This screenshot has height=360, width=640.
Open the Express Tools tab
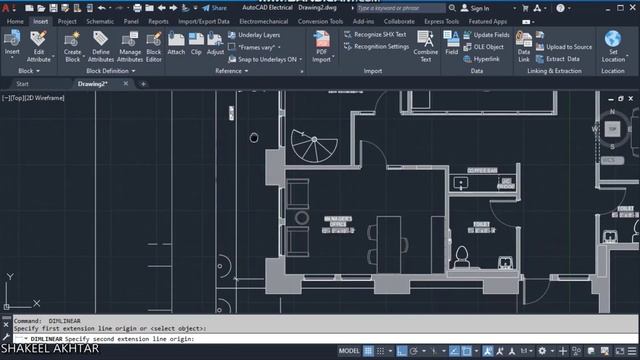tap(441, 22)
